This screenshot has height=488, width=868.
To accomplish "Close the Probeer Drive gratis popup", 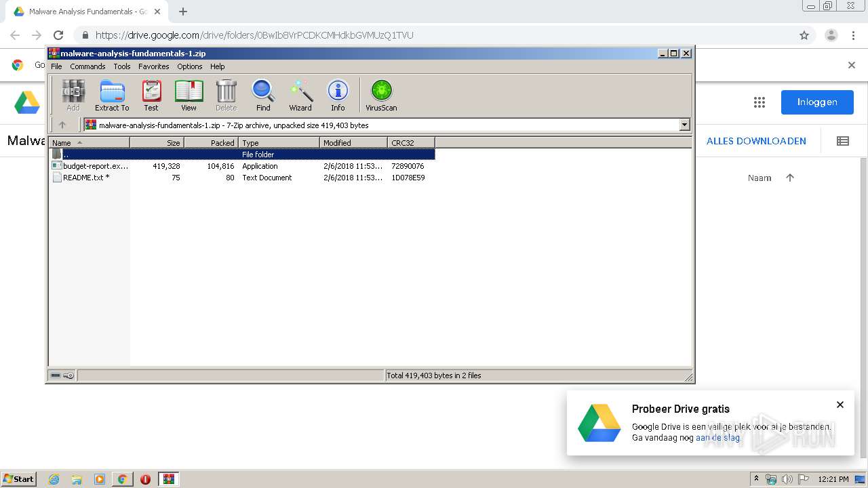I will coord(840,405).
